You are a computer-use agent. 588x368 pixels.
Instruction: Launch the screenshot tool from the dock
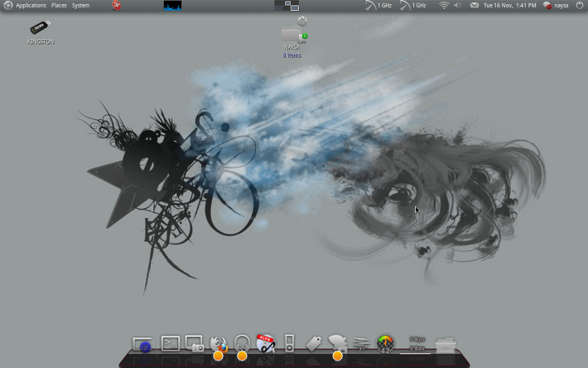195,343
